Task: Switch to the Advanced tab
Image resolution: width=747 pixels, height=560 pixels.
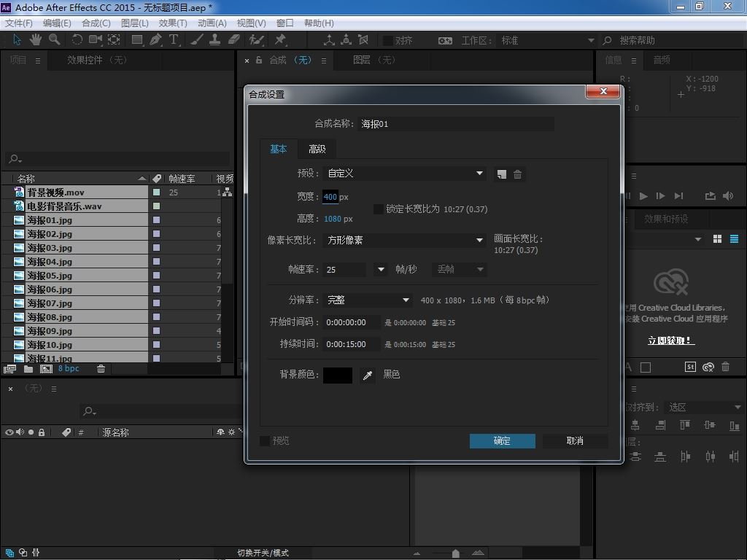Action: pyautogui.click(x=317, y=149)
